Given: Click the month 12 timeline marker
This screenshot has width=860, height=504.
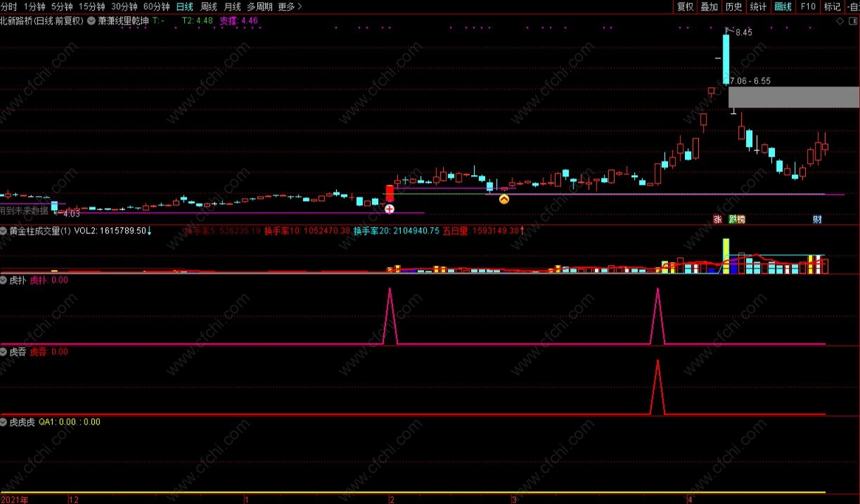Looking at the screenshot, I should [73, 499].
